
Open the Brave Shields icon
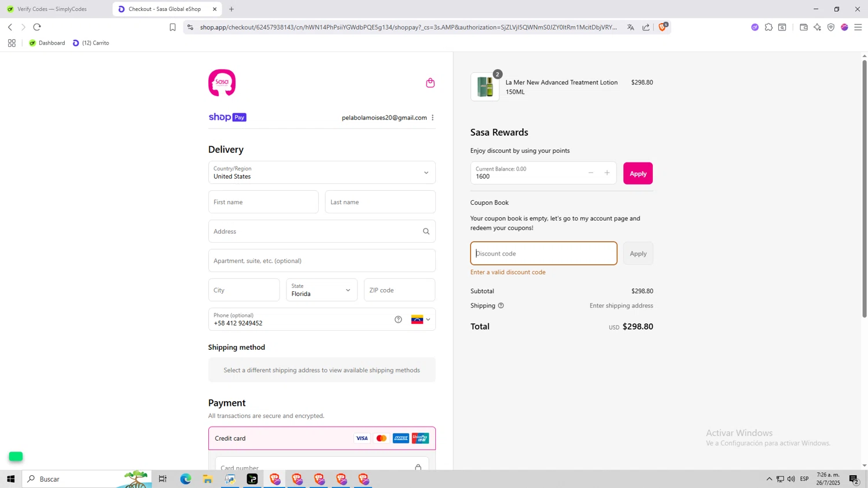tap(663, 27)
